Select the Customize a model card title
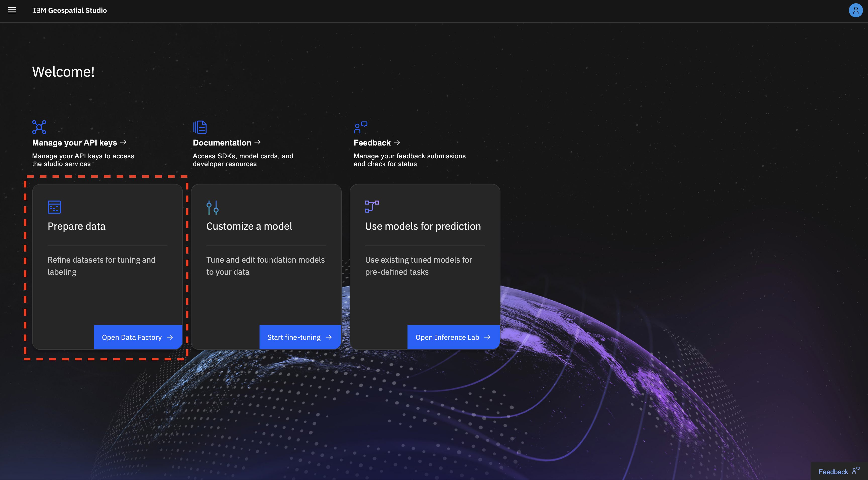This screenshot has height=480, width=868. pyautogui.click(x=249, y=226)
